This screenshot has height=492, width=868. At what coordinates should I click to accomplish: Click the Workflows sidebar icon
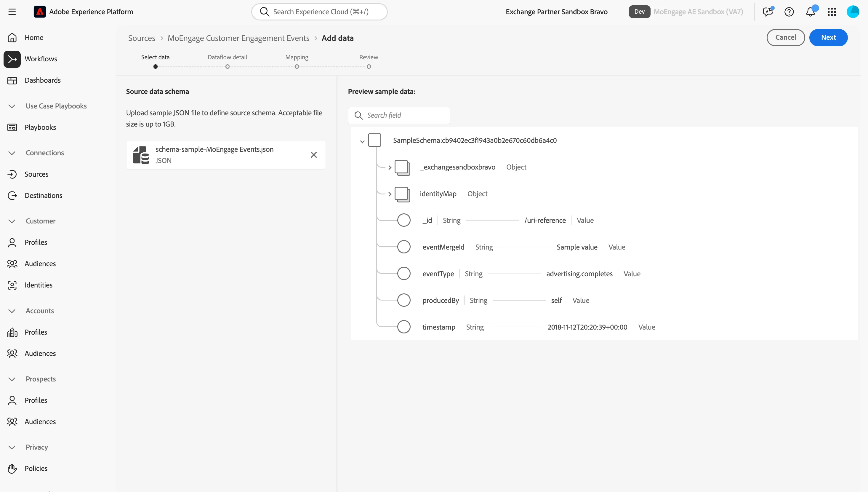point(12,59)
